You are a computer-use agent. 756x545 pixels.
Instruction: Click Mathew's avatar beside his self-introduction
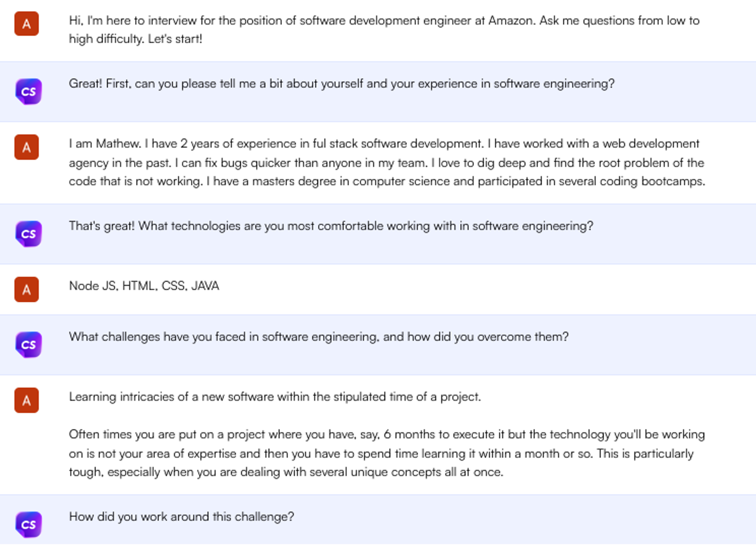click(26, 147)
